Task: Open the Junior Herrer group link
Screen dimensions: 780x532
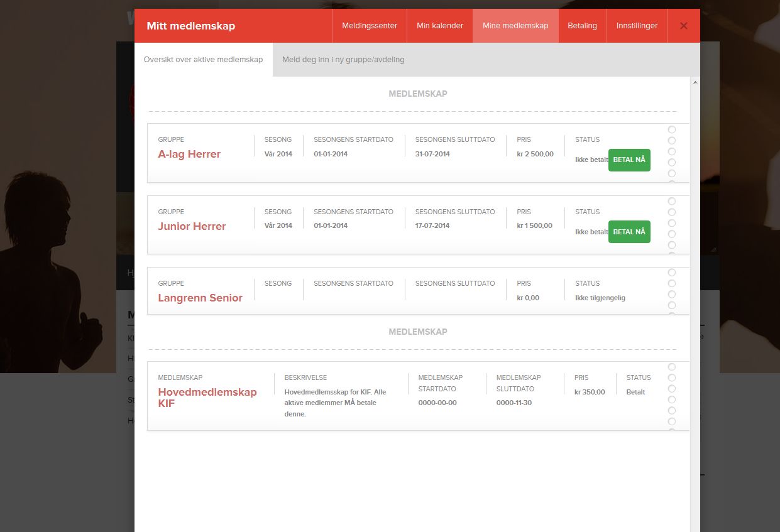Action: click(192, 226)
